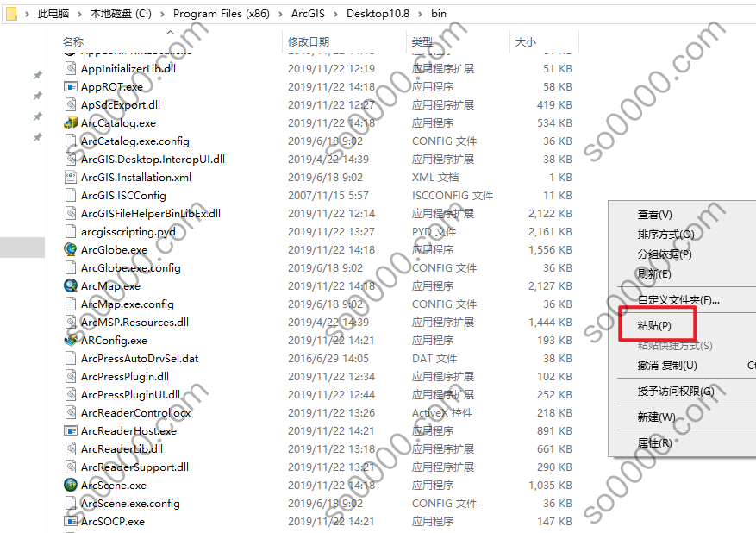This screenshot has height=533, width=756.
Task: Click the ArcPressPlugin.dll file icon
Action: (71, 376)
